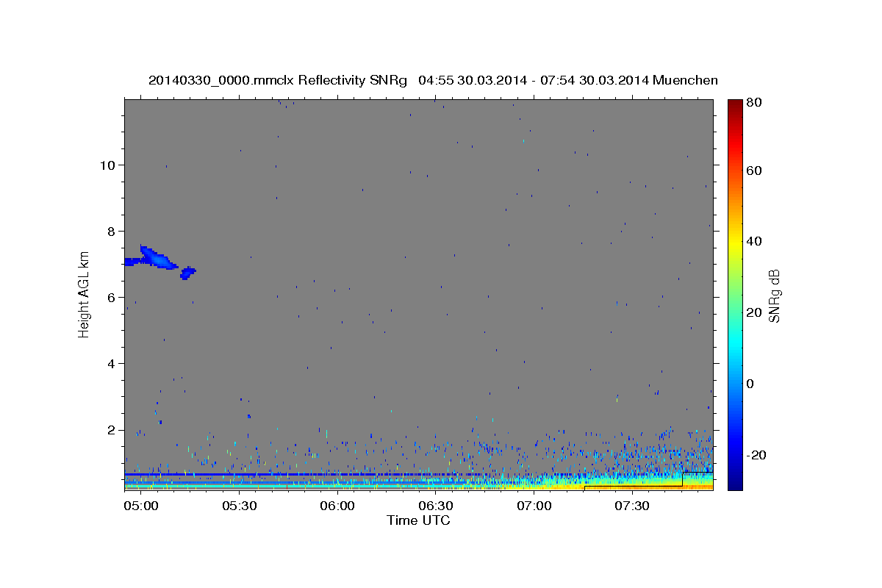Screen dimensions: 882x588
Task: Click the height tick label 4
Action: coord(110,363)
